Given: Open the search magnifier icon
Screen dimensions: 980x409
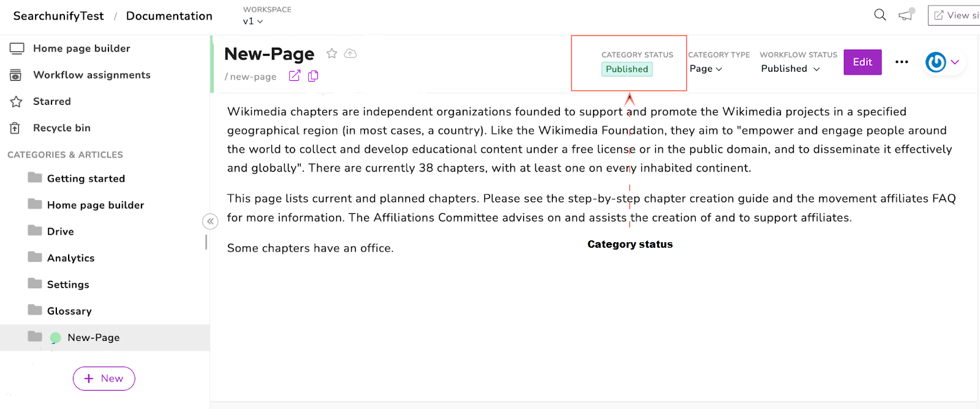Looking at the screenshot, I should point(880,15).
